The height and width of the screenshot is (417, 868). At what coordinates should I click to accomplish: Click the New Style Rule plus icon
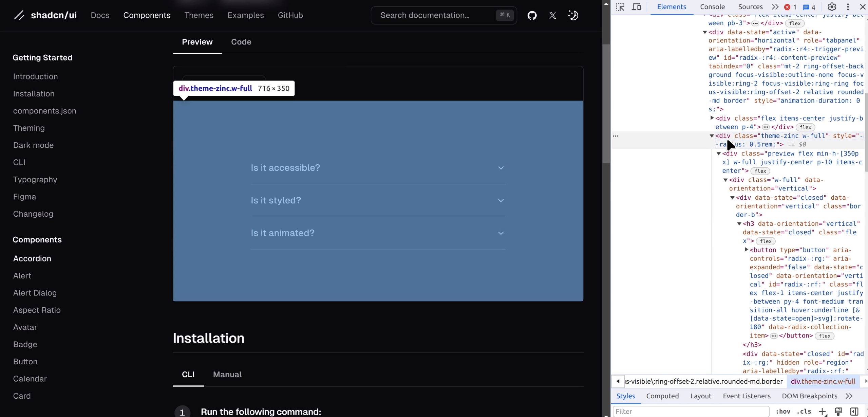tap(822, 411)
